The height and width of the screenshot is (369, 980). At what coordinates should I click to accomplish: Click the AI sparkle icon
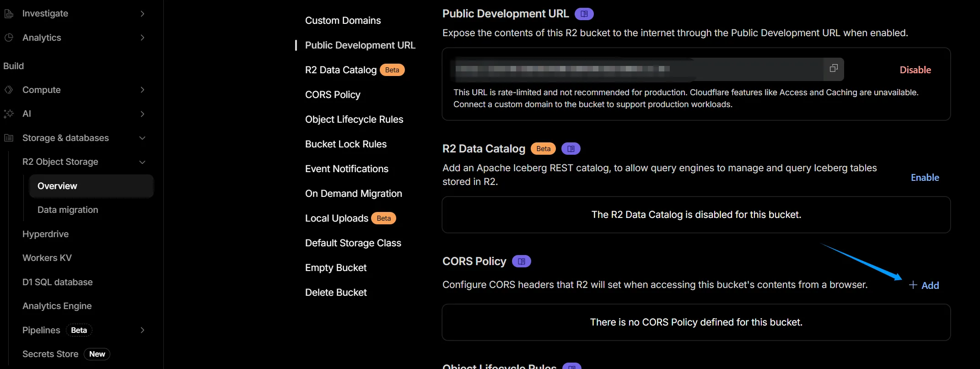[x=9, y=114]
